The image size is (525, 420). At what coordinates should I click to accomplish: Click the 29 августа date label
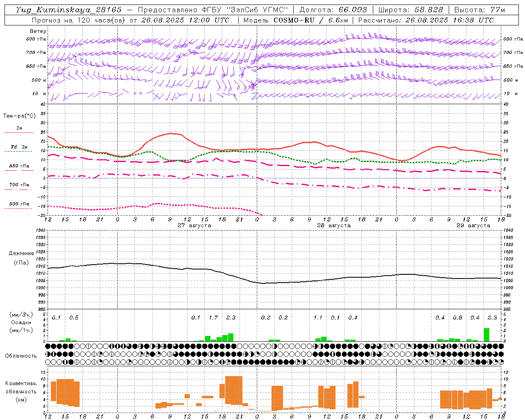tap(473, 226)
